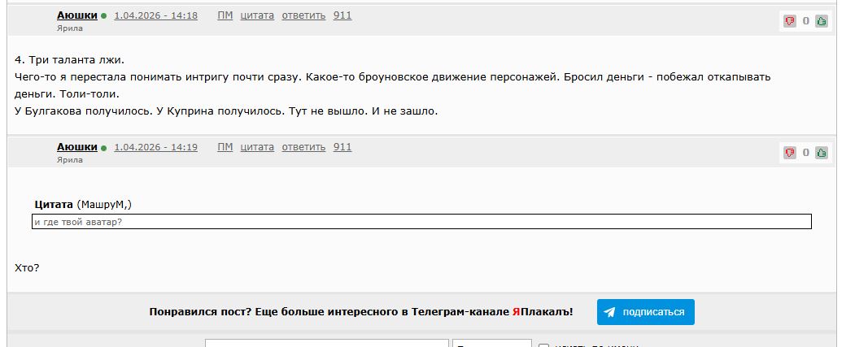Click the Telegram paper plane icon

coord(609,312)
